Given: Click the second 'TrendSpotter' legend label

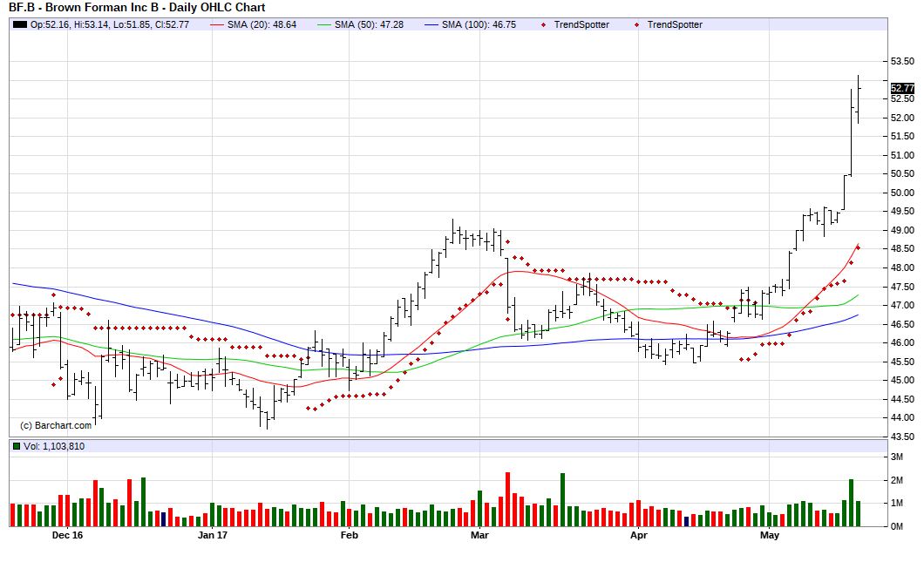Looking at the screenshot, I should pos(675,24).
